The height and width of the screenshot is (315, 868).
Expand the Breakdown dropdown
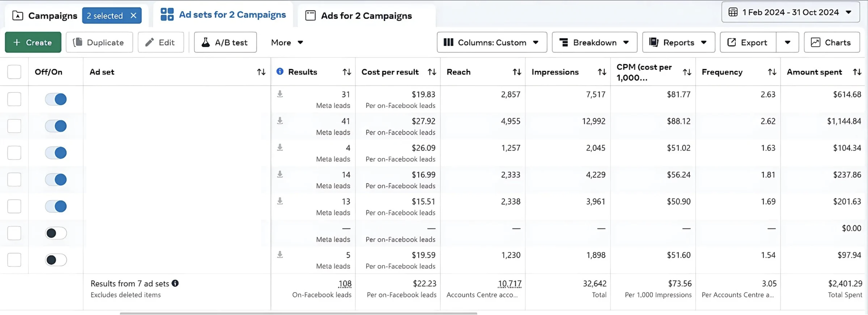(594, 43)
